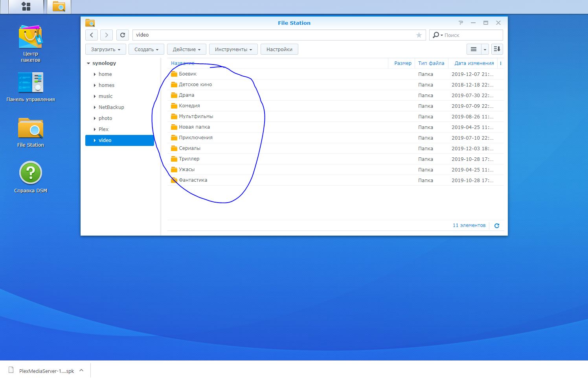
Task: Click the Мультфильмы folder icon
Action: (x=174, y=116)
